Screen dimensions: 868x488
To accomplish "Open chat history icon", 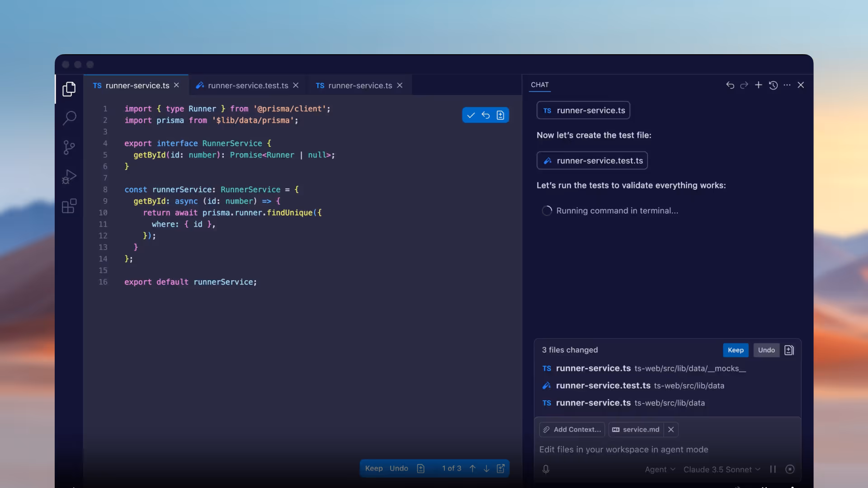I will [x=773, y=85].
